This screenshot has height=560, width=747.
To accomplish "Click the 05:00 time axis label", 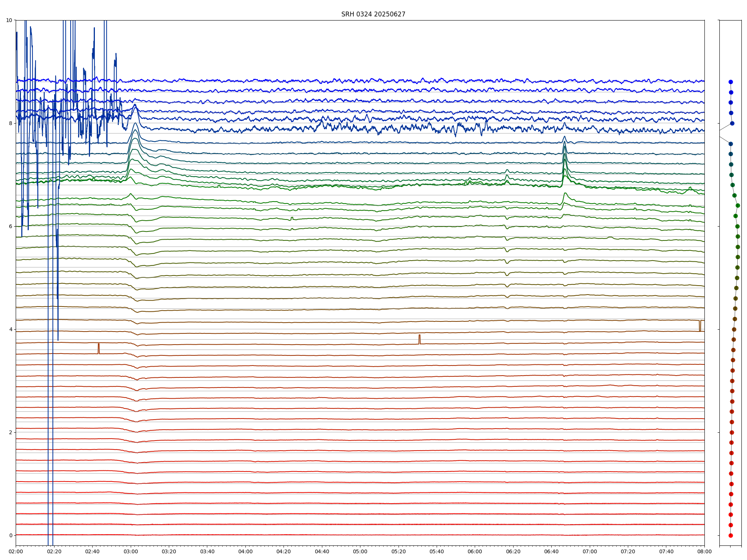I will pos(360,551).
